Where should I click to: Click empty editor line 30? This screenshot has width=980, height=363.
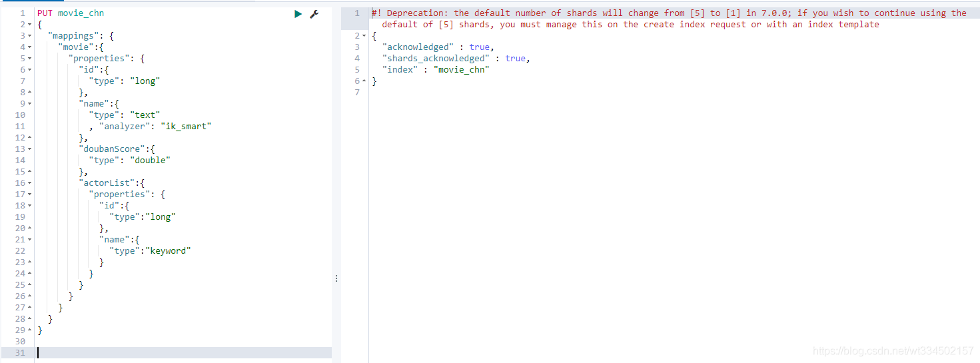click(x=184, y=342)
